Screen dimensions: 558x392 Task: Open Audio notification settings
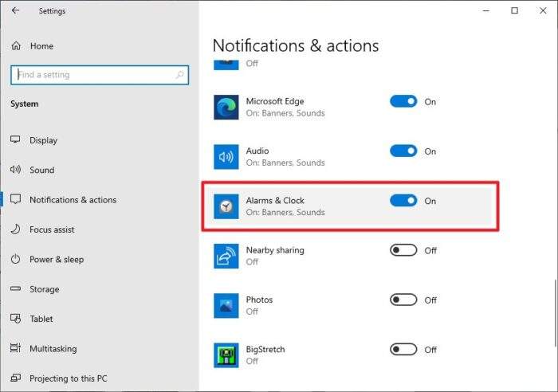350,156
